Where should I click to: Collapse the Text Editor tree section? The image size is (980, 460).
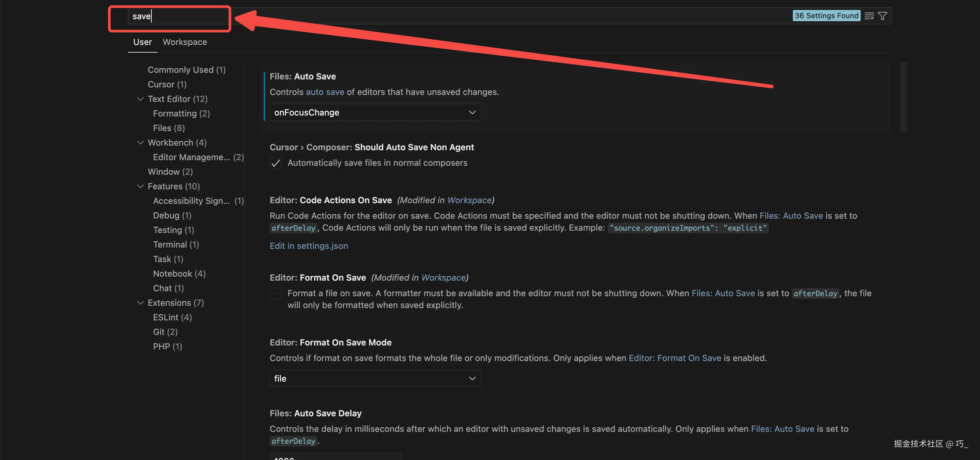140,99
